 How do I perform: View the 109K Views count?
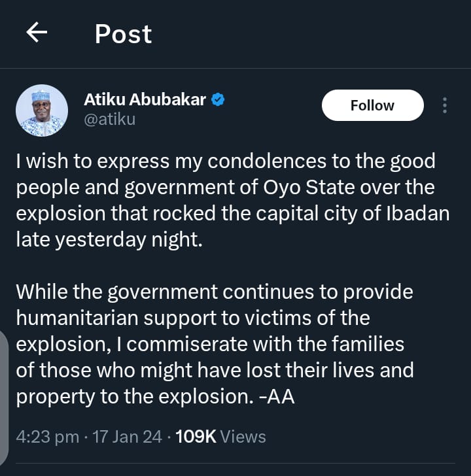tap(220, 436)
